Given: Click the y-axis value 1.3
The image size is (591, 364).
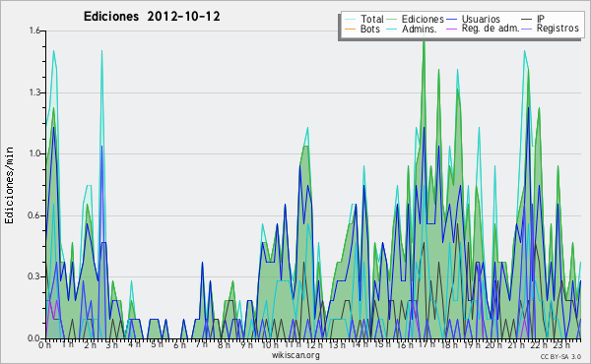Looking at the screenshot, I should (x=34, y=92).
